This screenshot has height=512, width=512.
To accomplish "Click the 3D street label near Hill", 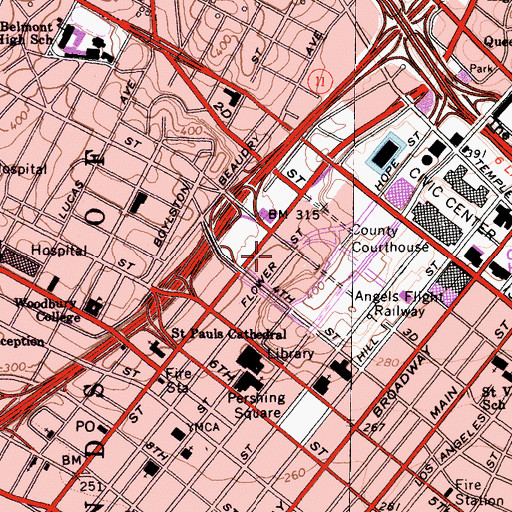I will (x=411, y=335).
